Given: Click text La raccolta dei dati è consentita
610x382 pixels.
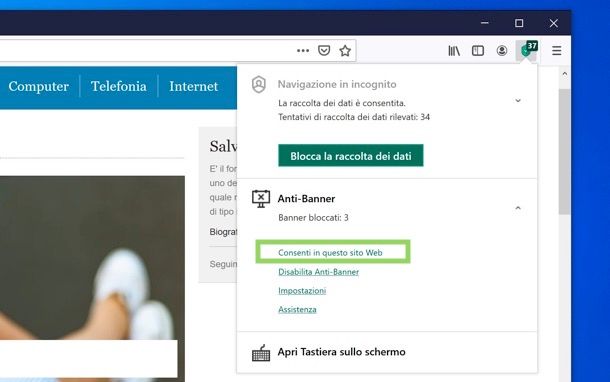Looking at the screenshot, I should [x=342, y=103].
